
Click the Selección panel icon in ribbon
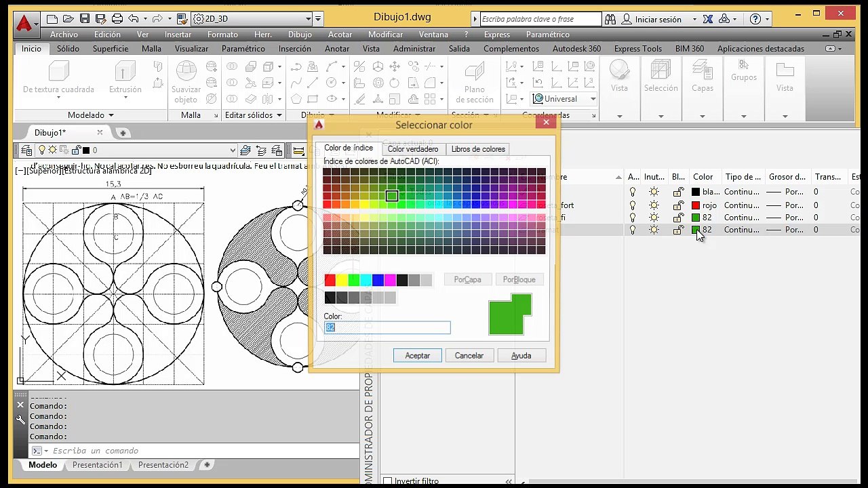click(x=660, y=70)
